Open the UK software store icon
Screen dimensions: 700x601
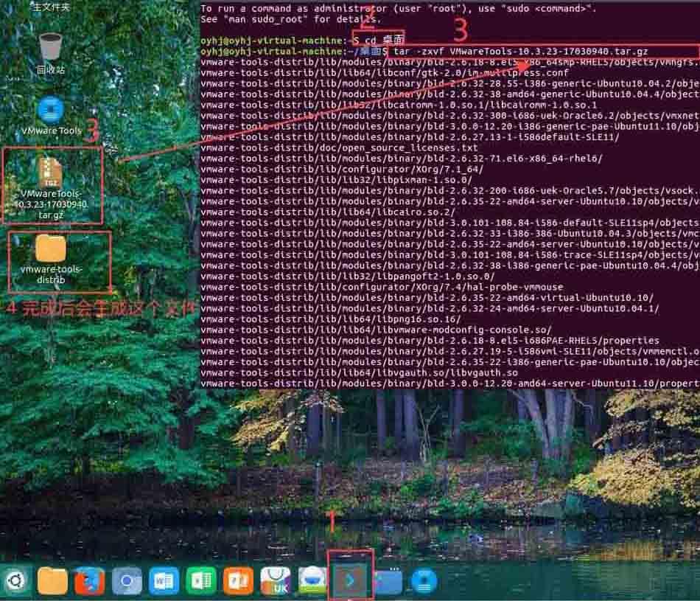276,581
